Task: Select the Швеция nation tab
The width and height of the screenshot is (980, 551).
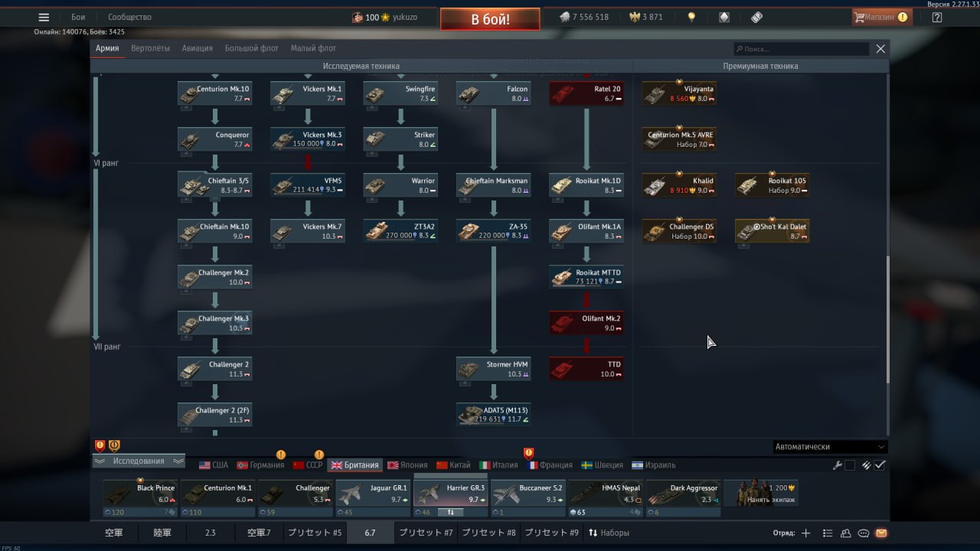Action: (x=602, y=465)
